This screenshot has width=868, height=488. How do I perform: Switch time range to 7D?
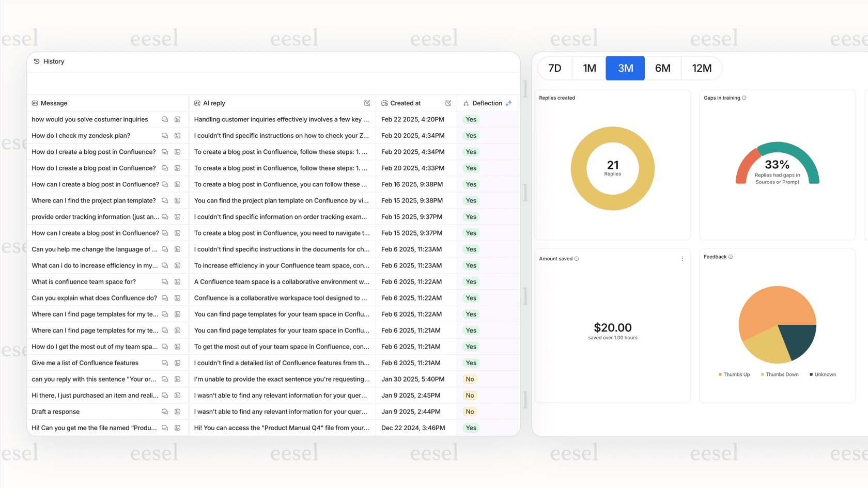(554, 68)
